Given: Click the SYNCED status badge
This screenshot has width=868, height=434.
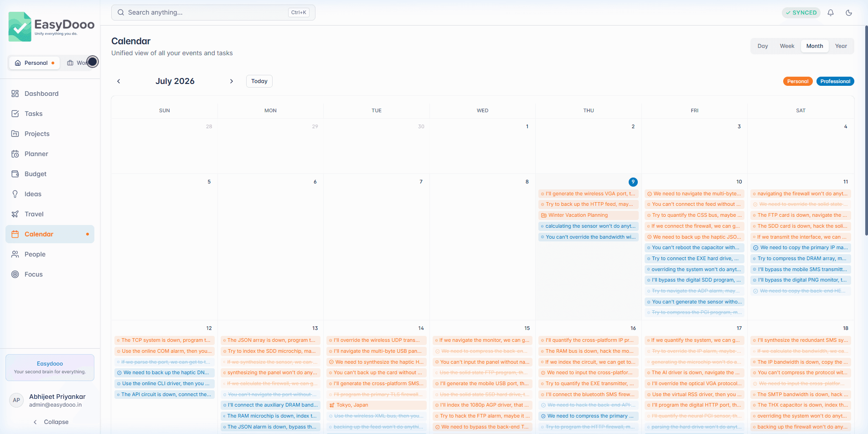Looking at the screenshot, I should click(x=801, y=13).
